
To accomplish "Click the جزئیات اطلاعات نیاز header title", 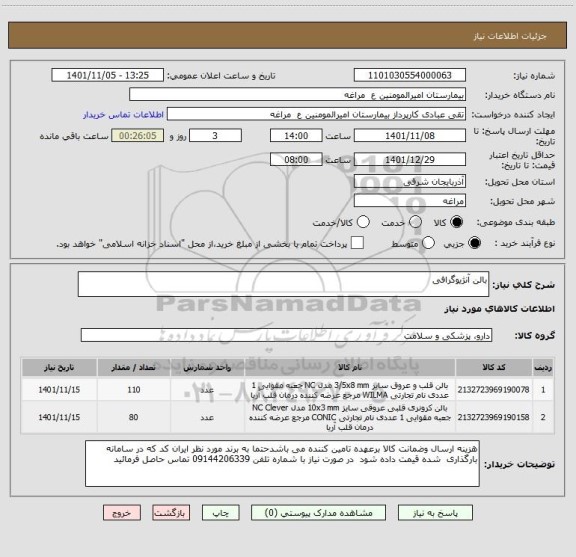I will (510, 36).
